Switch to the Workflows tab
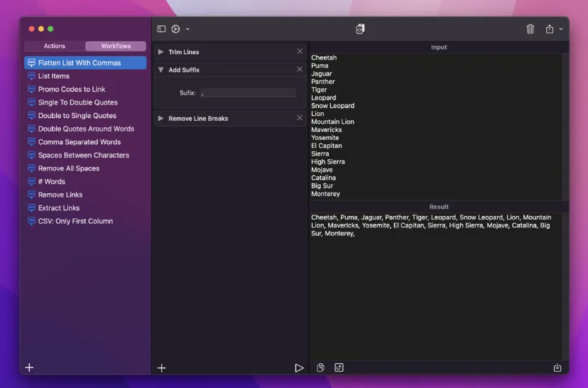This screenshot has width=588, height=388. (116, 45)
